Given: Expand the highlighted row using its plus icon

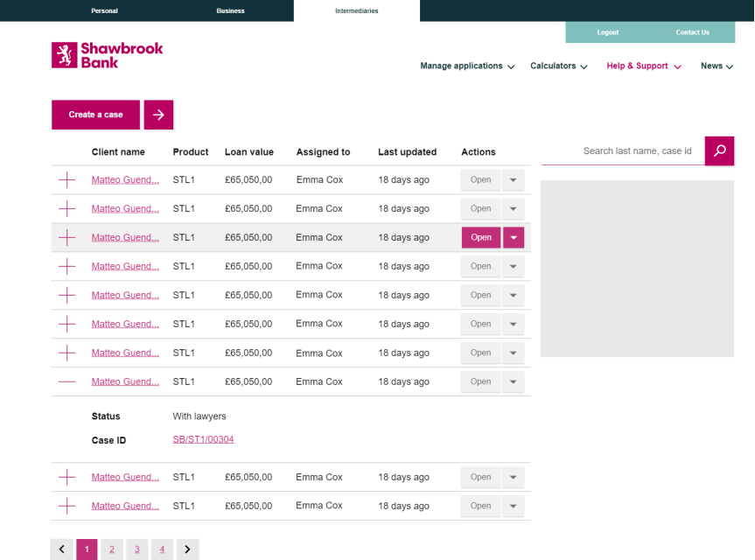Looking at the screenshot, I should coord(66,237).
